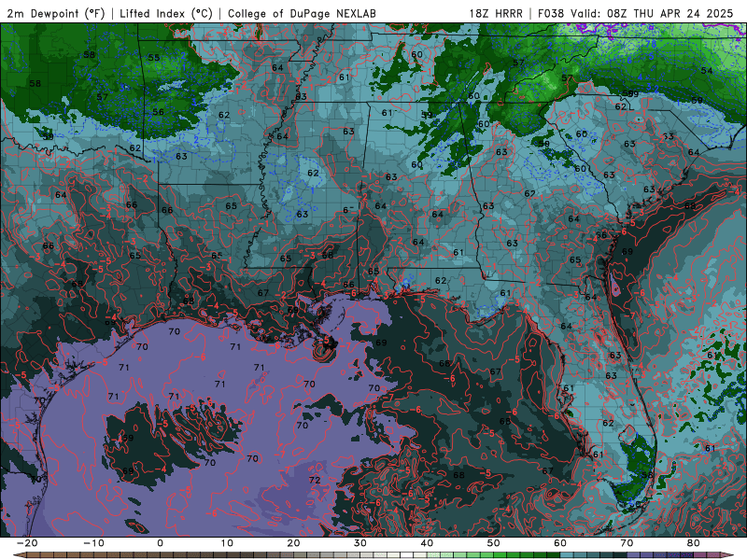Click the "-10" label on the color scale
747x560 pixels.
point(93,543)
